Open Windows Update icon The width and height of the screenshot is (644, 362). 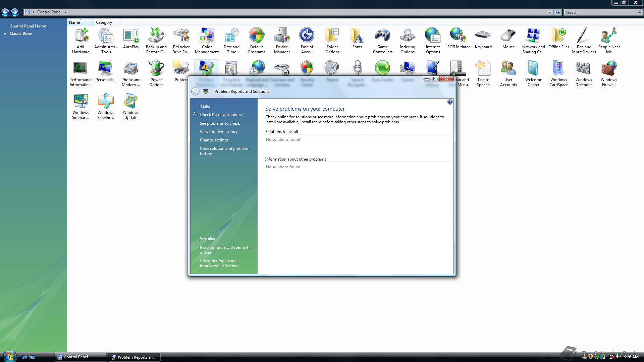pyautogui.click(x=131, y=106)
